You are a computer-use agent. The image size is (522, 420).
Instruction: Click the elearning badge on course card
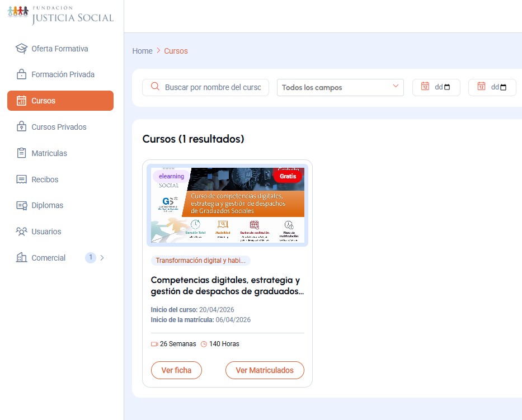pyautogui.click(x=171, y=176)
